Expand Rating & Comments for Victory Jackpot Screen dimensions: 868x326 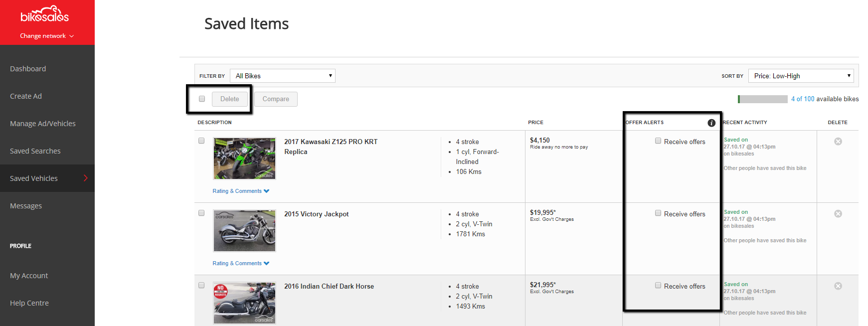[241, 263]
